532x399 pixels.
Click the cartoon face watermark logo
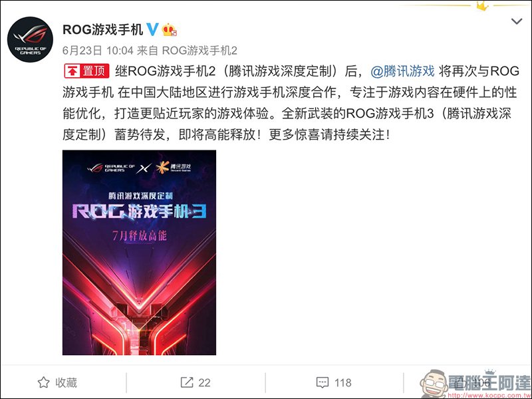[x=434, y=384]
